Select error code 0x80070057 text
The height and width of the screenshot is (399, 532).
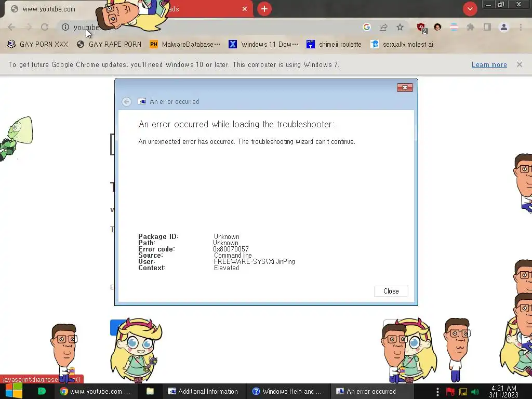point(231,249)
